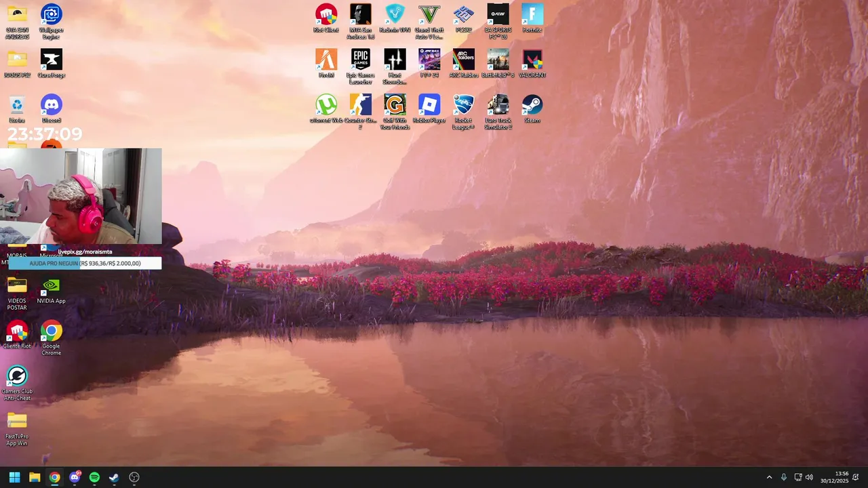The height and width of the screenshot is (488, 868).
Task: Launch Grand Theft Auto V shortcut
Action: click(429, 22)
